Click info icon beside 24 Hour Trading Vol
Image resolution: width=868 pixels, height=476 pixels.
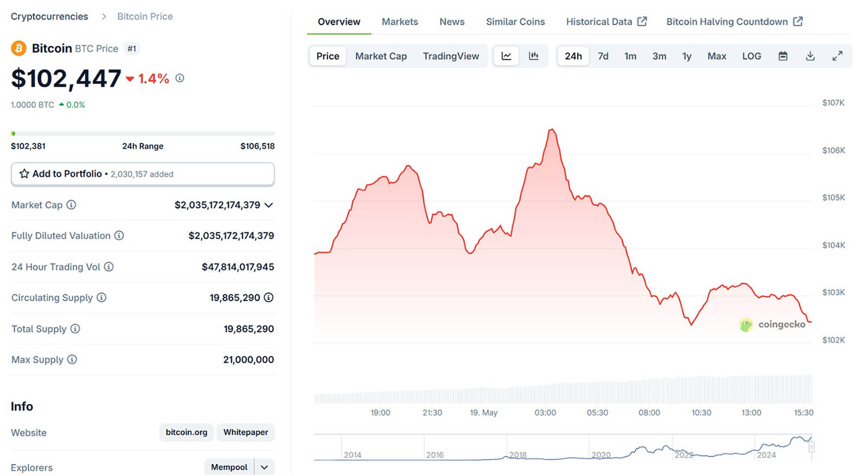click(108, 267)
